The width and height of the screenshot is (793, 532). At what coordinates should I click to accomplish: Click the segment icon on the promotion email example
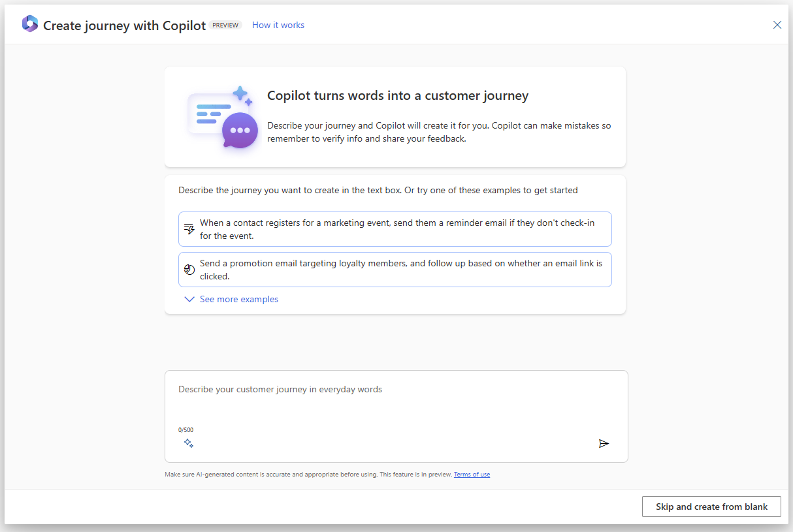[x=189, y=270]
